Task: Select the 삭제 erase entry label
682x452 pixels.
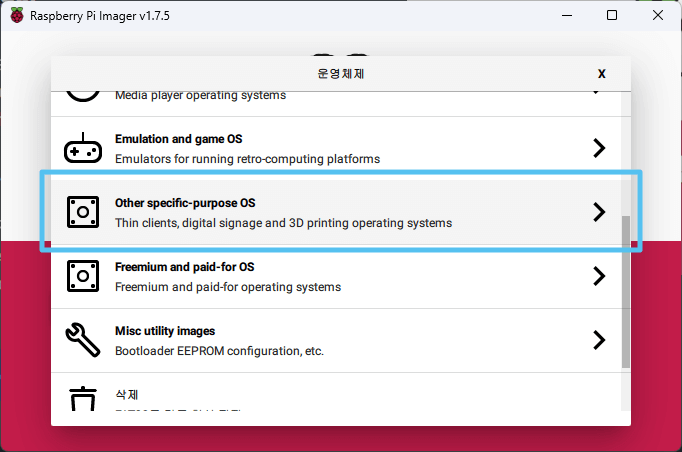Action: 127,395
